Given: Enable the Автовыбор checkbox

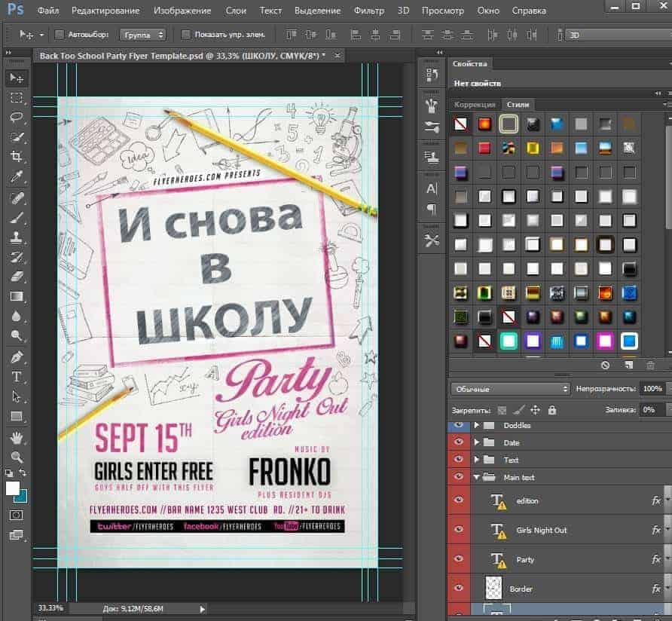Looking at the screenshot, I should pos(60,35).
